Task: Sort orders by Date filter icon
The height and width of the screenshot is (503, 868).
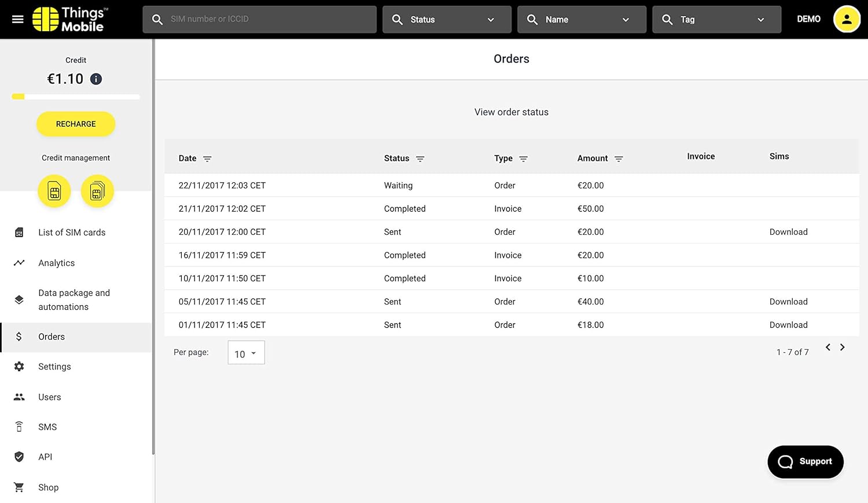Action: point(207,159)
